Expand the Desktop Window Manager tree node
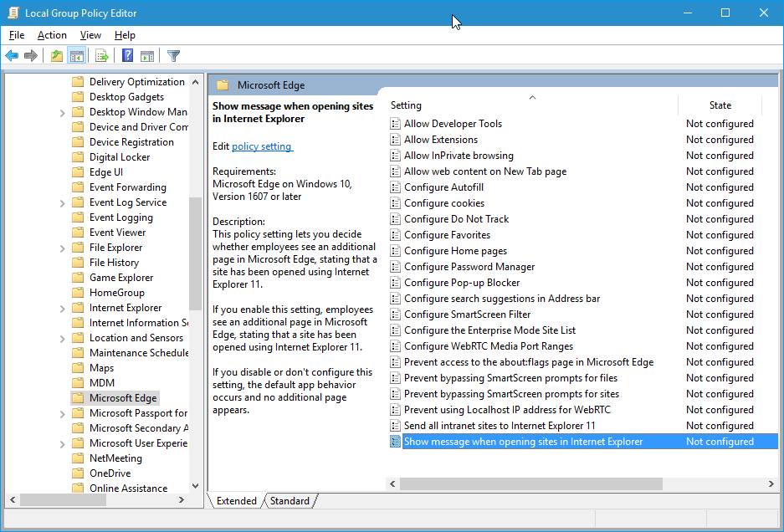784x532 pixels. click(63, 113)
